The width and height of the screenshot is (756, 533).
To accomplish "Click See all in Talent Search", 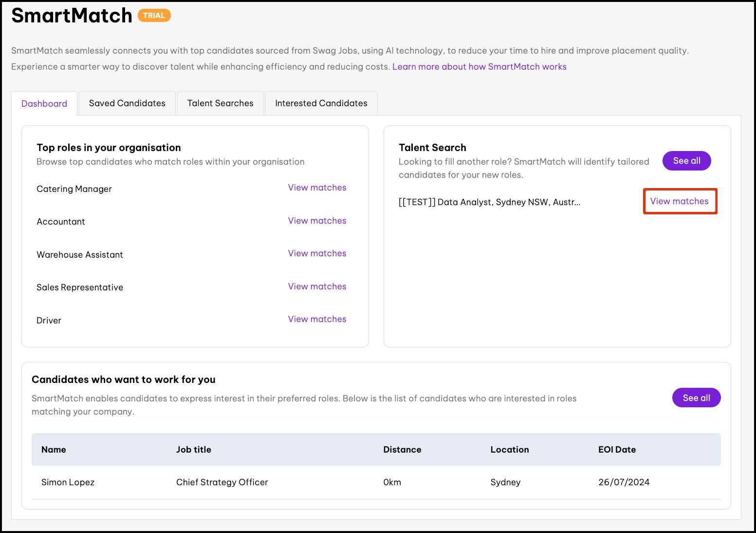I will coord(686,161).
